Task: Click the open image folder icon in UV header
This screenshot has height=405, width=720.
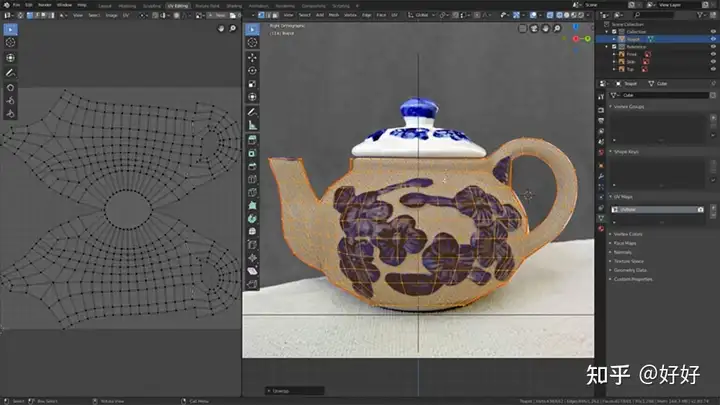Action: (x=233, y=16)
